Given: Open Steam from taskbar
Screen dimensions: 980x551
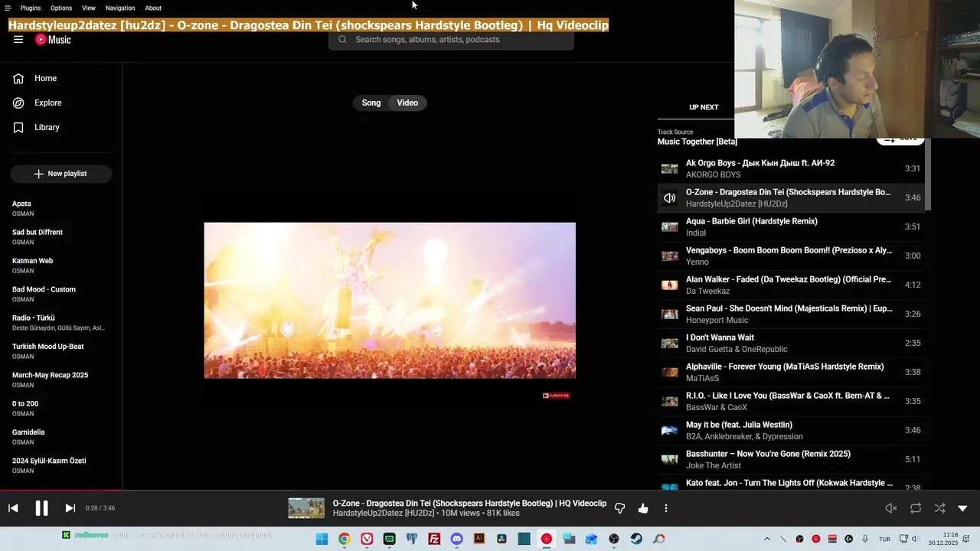Looking at the screenshot, I should coord(636,539).
